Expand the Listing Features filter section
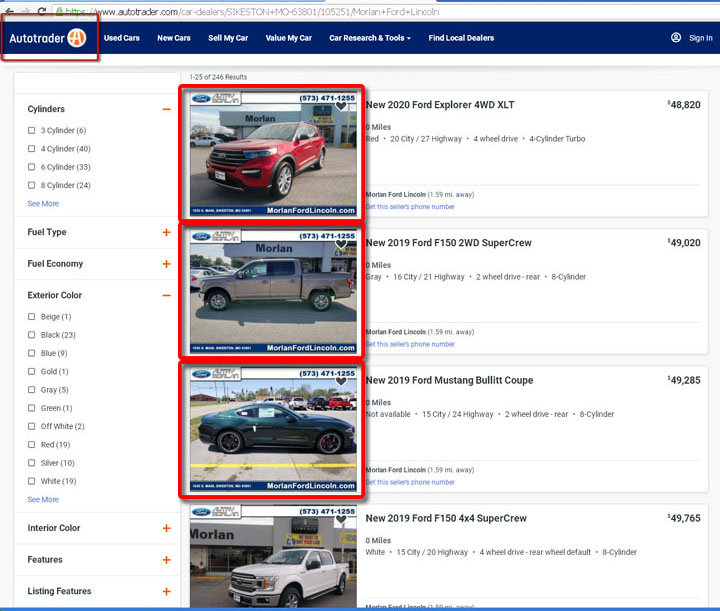The width and height of the screenshot is (720, 611). pos(166,592)
